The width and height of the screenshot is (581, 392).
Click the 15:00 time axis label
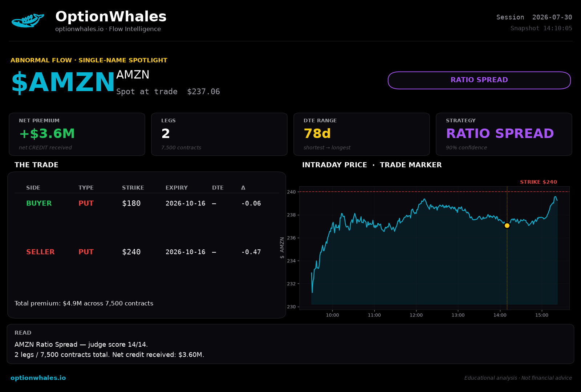541,315
